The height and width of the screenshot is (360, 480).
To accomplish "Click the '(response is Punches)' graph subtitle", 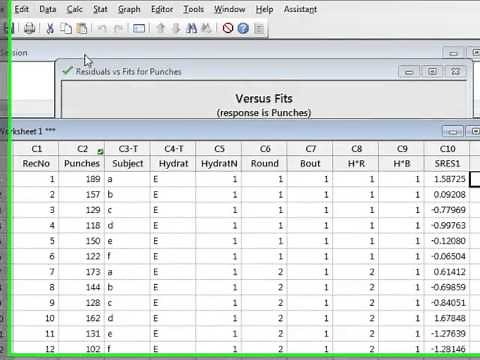I will (x=264, y=113).
